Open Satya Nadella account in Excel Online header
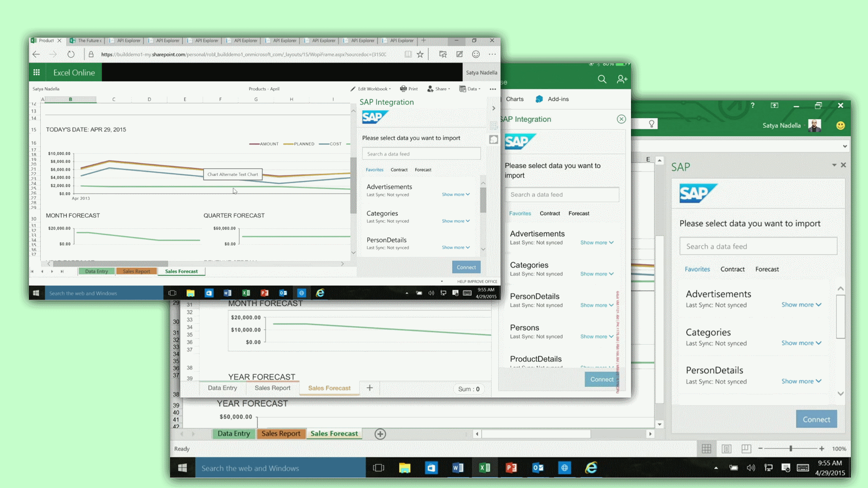Viewport: 868px width, 488px height. [x=481, y=72]
